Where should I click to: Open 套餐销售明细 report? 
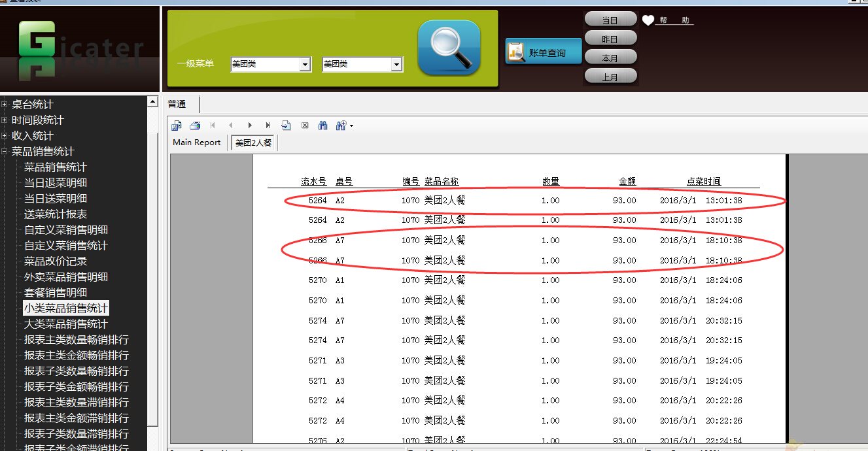click(56, 293)
